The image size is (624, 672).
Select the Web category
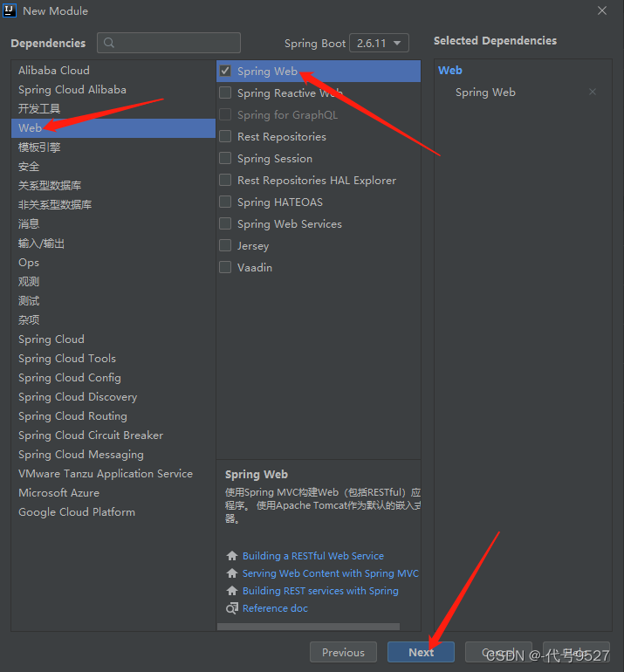[113, 128]
